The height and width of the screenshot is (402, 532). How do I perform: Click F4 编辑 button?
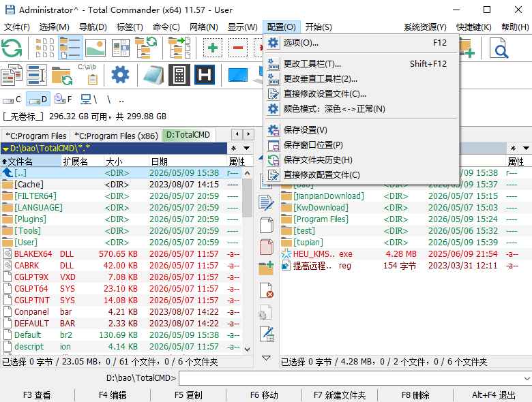click(113, 395)
